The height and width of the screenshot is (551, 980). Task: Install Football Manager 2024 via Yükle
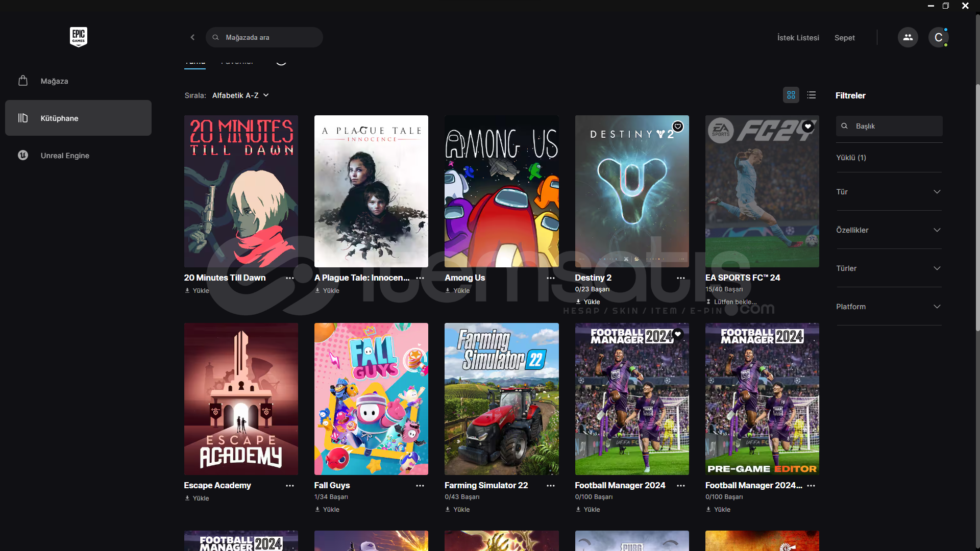pos(588,509)
